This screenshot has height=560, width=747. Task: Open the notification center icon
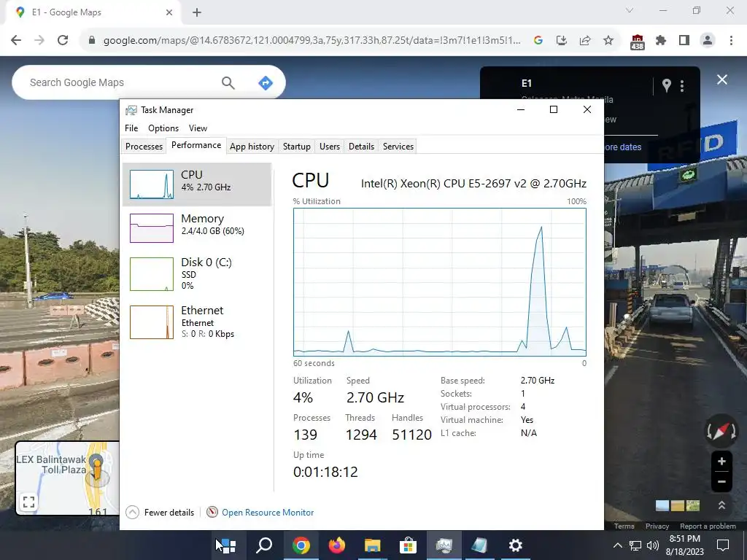723,545
